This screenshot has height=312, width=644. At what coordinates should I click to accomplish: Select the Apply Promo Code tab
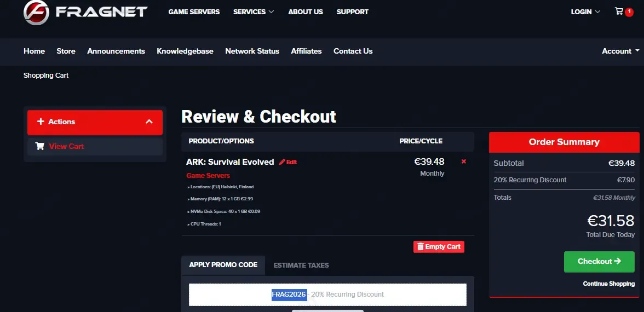pos(223,265)
